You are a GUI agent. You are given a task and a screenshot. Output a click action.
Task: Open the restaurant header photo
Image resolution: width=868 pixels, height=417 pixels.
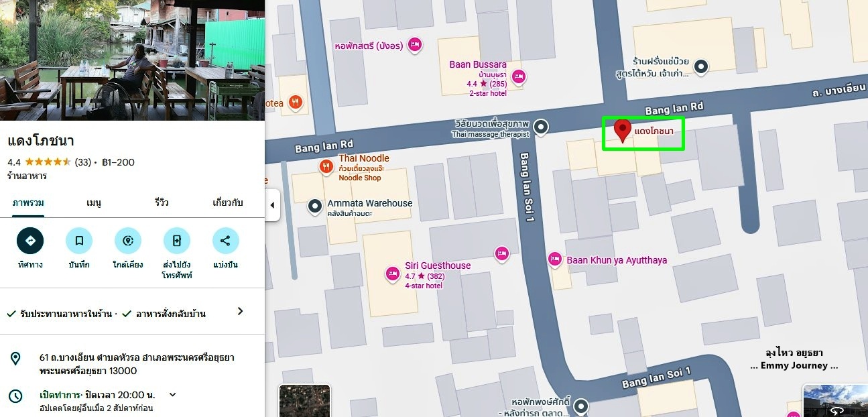click(133, 60)
